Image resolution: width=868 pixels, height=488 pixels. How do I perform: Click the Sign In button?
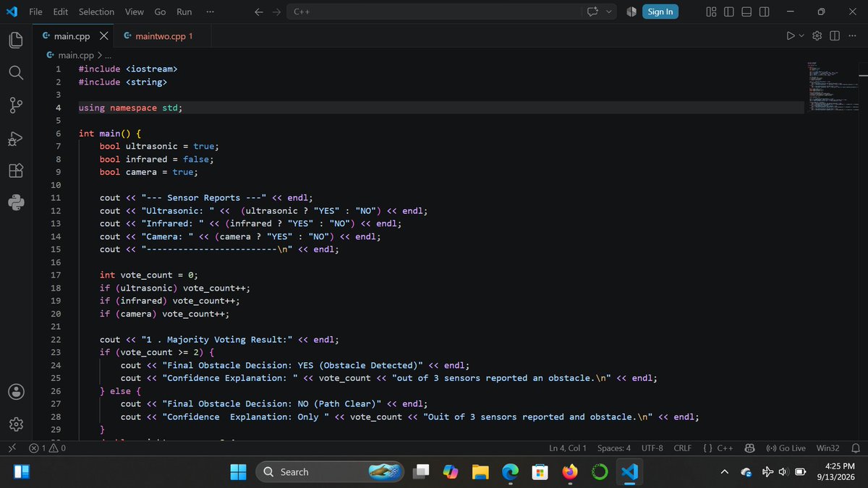pyautogui.click(x=660, y=12)
